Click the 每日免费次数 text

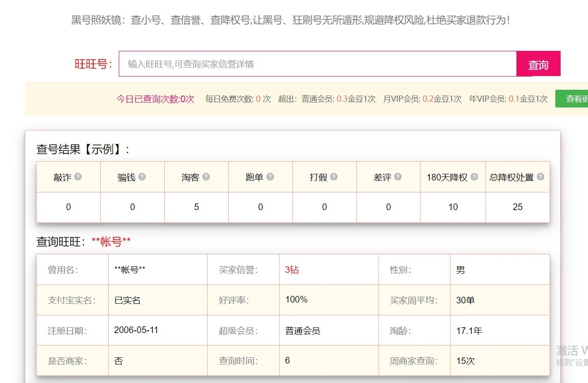(x=238, y=99)
